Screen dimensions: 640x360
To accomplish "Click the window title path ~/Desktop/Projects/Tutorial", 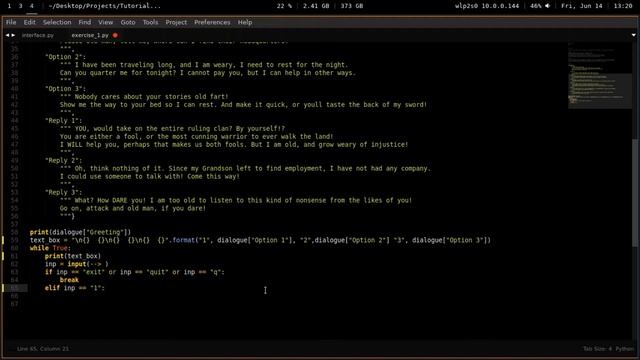I will coord(104,6).
